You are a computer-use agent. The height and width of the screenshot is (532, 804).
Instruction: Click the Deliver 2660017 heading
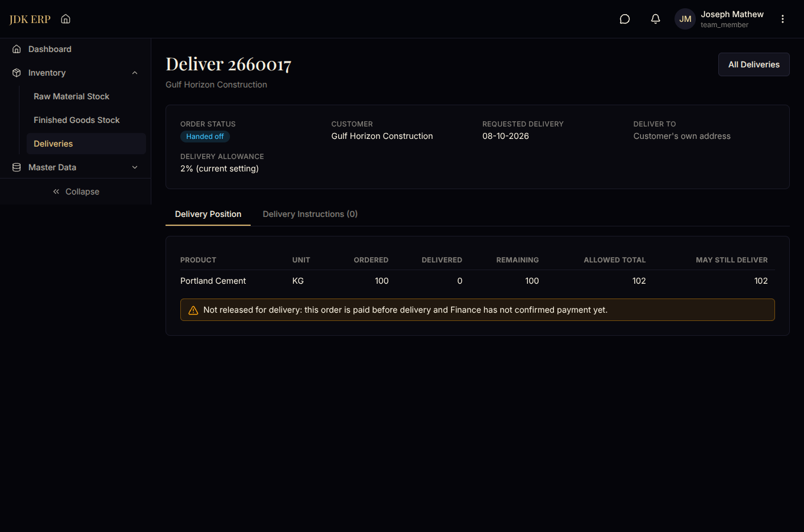[228, 64]
